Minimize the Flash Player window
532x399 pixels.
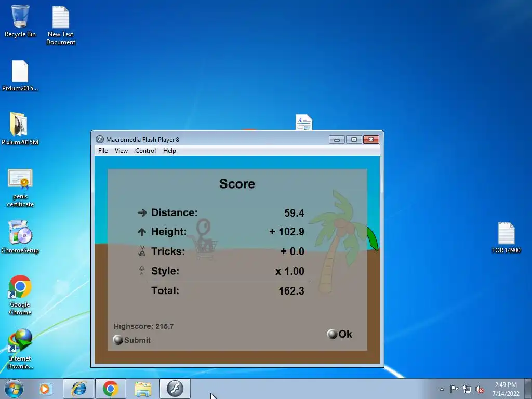[337, 139]
